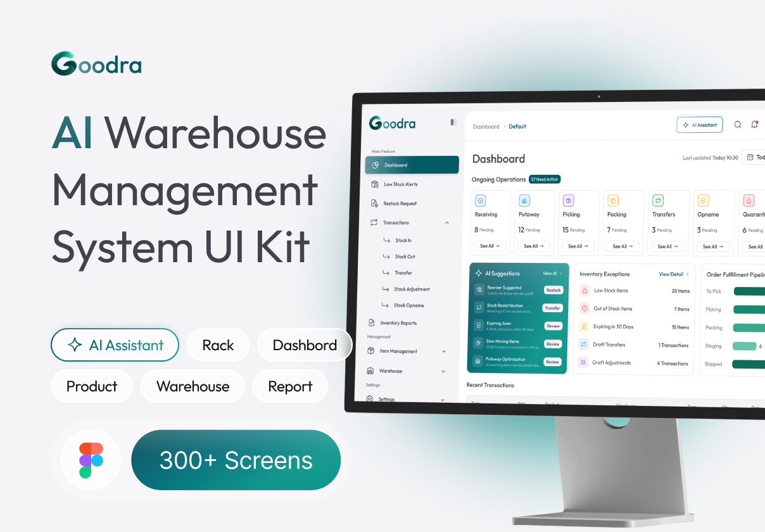The image size is (765, 532).
Task: Click the sparkle icon in the AI Assistant pill
Action: (75, 345)
